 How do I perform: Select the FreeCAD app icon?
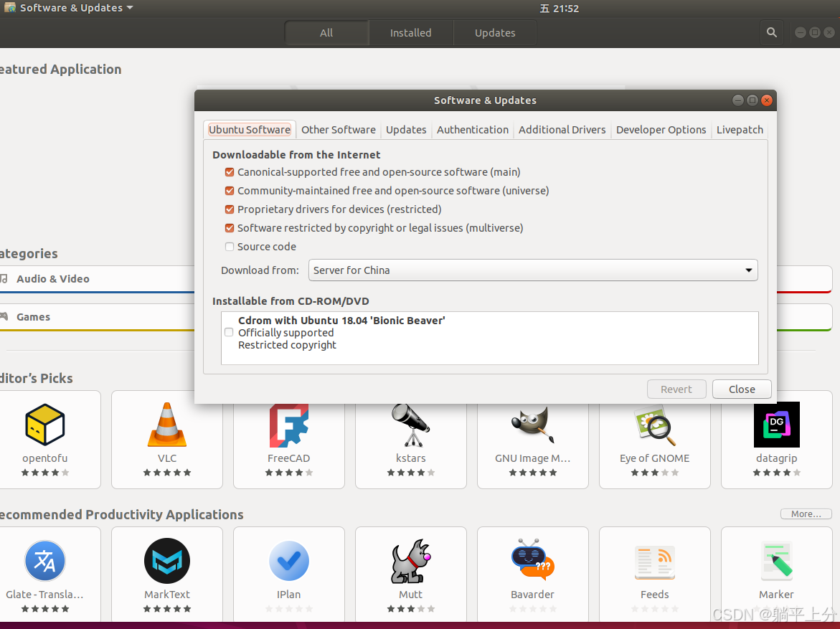289,425
